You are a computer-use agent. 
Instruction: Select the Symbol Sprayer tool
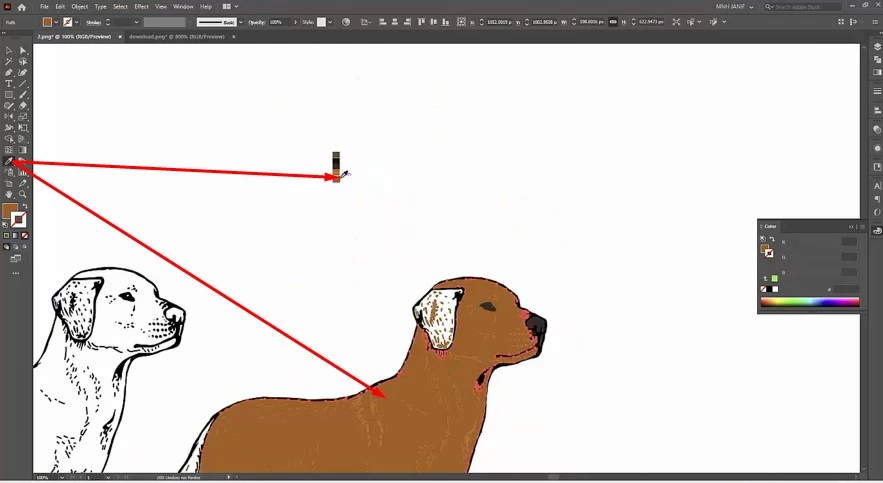point(8,172)
